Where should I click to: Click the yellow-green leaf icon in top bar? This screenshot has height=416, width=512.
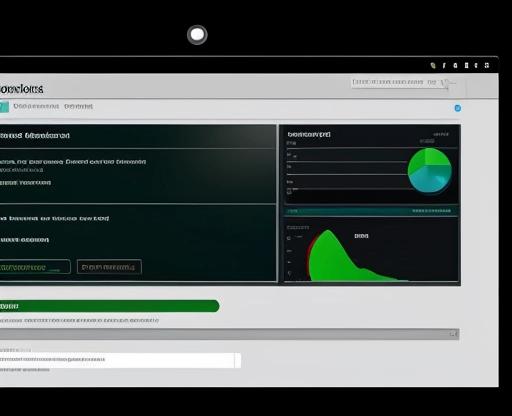(x=433, y=65)
